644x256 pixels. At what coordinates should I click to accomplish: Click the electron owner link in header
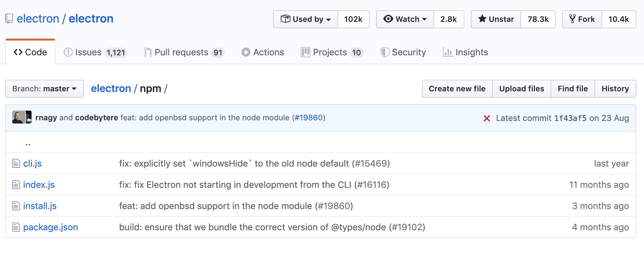pyautogui.click(x=38, y=19)
